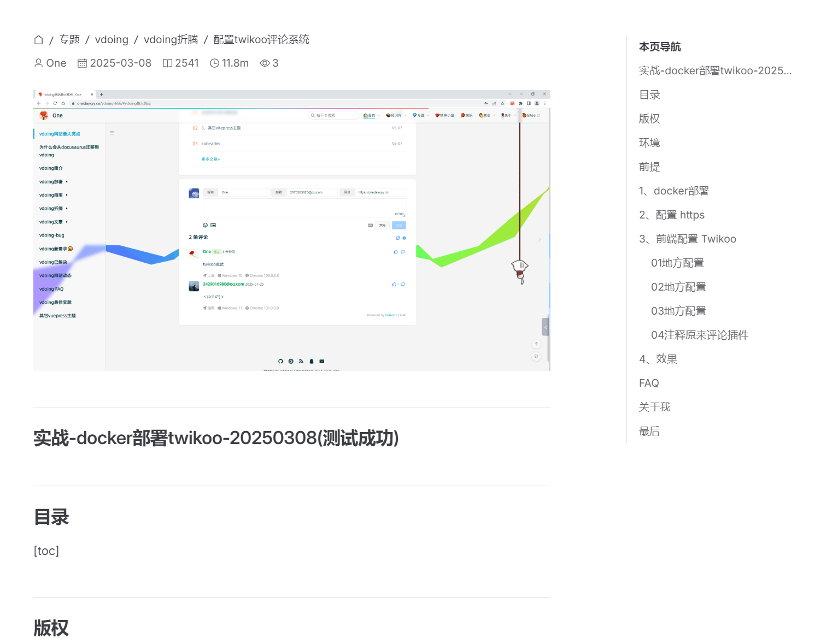The height and width of the screenshot is (644, 815).
Task: Jump to 目录 in page navigation
Action: tap(649, 94)
